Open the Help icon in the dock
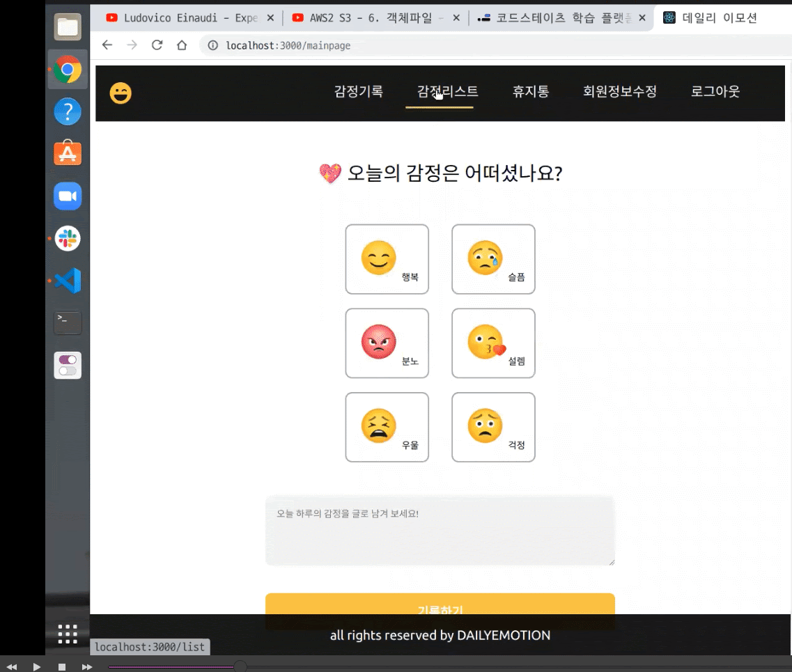 (x=68, y=111)
